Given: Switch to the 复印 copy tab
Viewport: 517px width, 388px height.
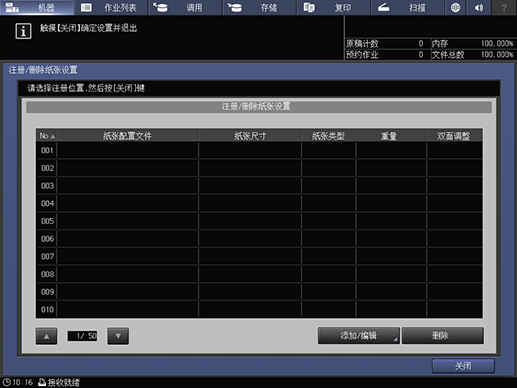Looking at the screenshot, I should coord(334,7).
